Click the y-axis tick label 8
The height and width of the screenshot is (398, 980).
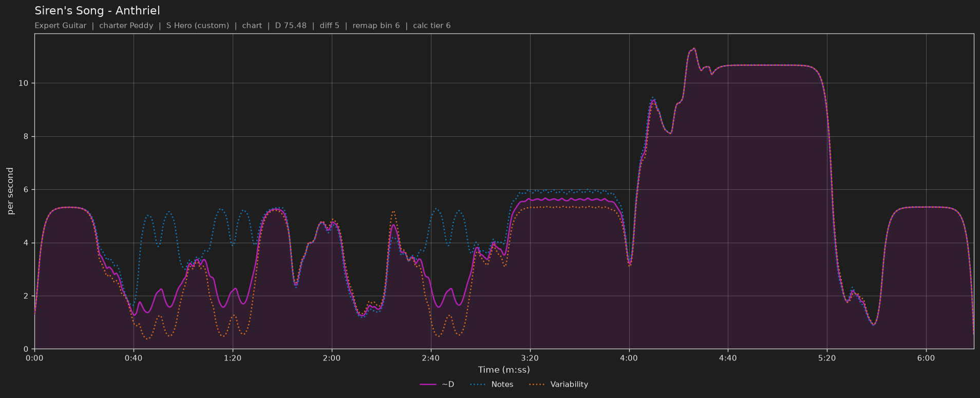(x=27, y=137)
